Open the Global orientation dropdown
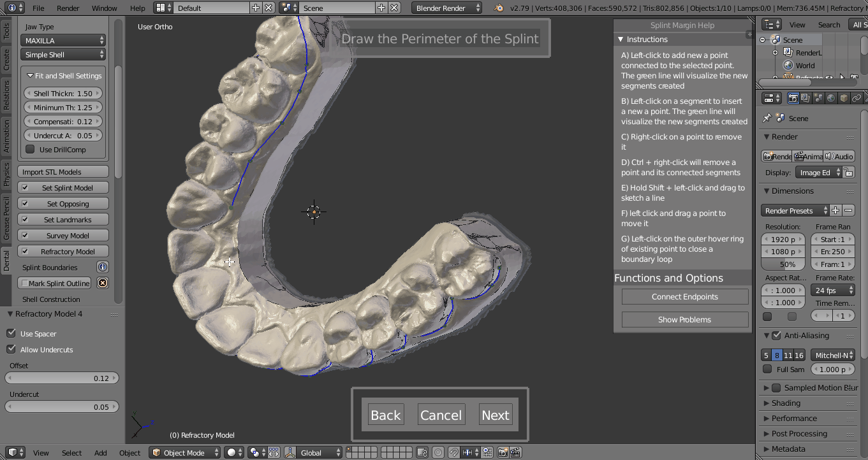This screenshot has width=868, height=460. coord(319,452)
